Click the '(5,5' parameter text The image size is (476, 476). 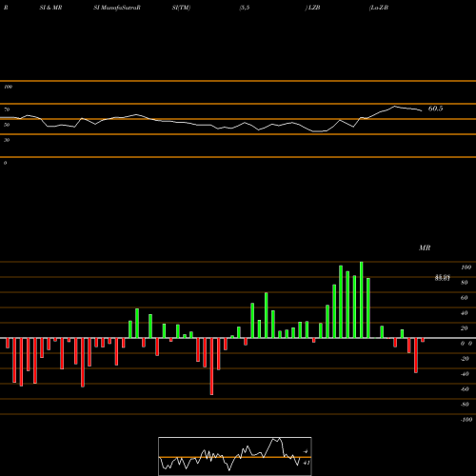click(x=245, y=8)
